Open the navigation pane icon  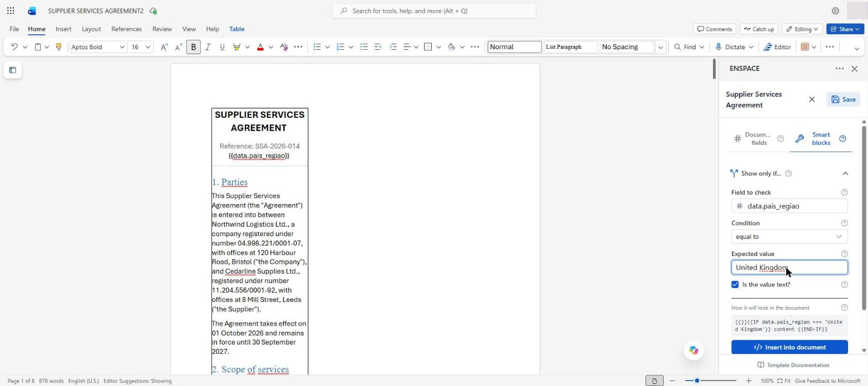pos(13,70)
